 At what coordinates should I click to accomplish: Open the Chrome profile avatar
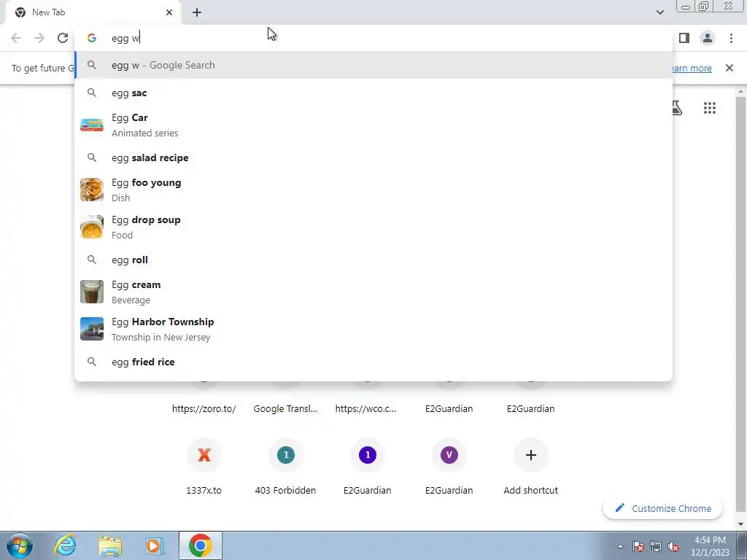pyautogui.click(x=708, y=38)
